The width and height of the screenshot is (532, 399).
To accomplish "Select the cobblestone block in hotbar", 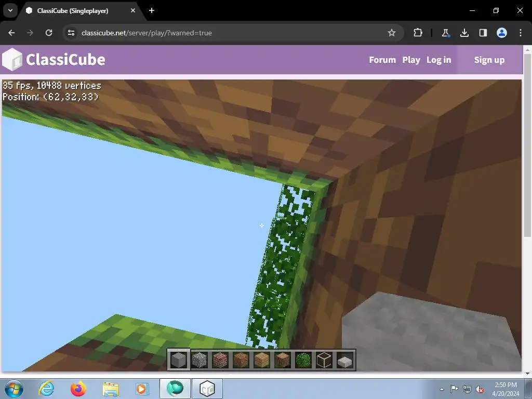I will [x=199, y=360].
